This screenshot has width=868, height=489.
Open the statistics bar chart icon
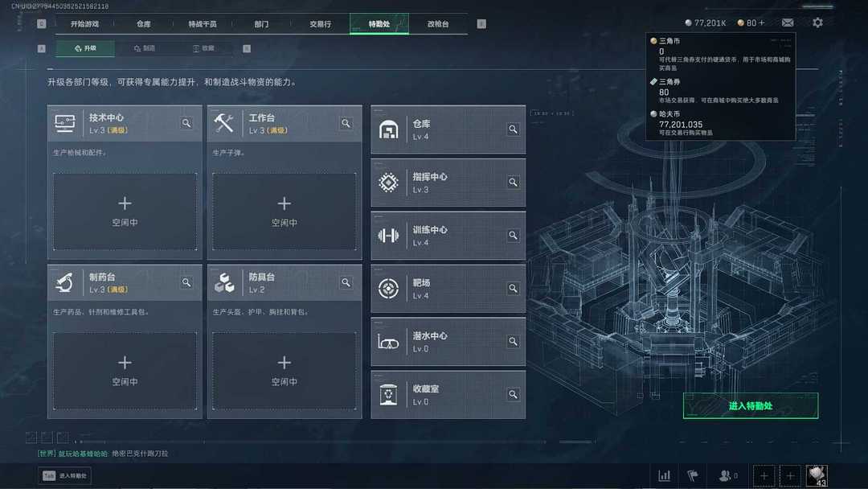coord(665,475)
